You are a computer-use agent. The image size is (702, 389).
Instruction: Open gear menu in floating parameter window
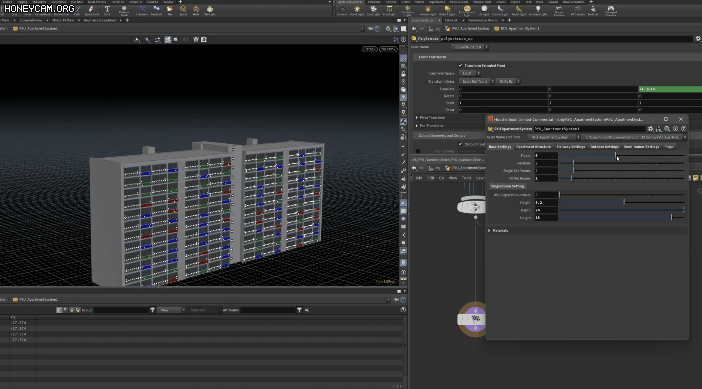click(651, 129)
